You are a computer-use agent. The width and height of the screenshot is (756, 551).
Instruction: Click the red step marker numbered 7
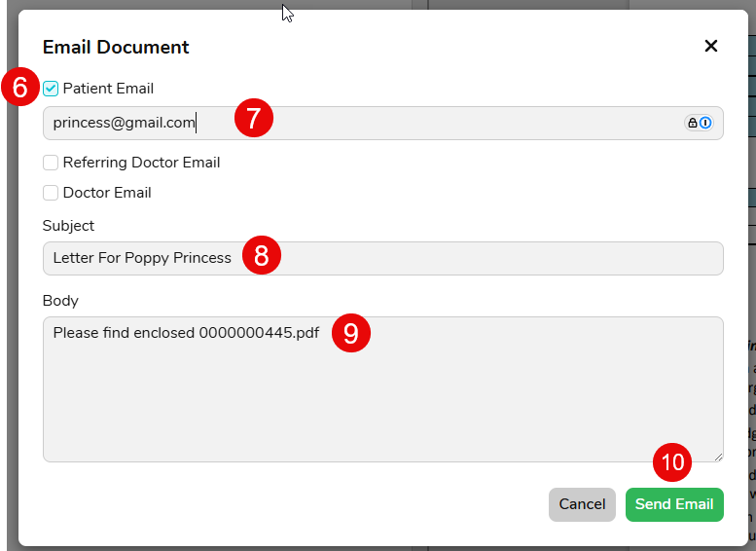254,119
